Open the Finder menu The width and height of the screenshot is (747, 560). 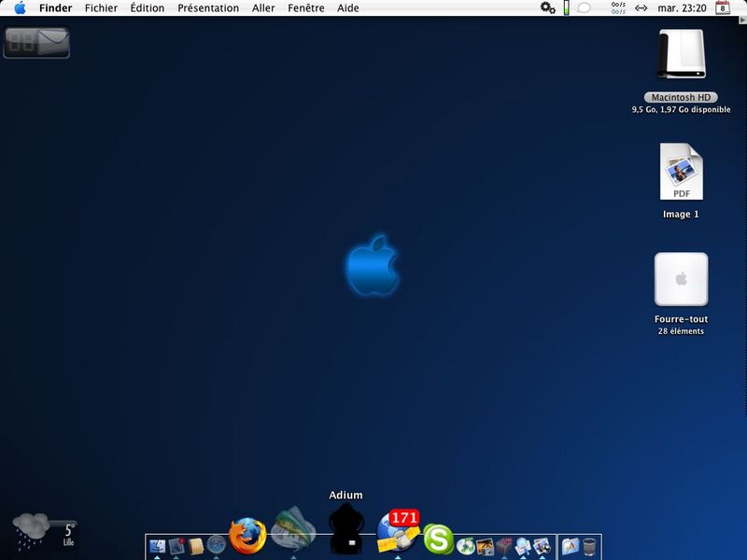(56, 8)
